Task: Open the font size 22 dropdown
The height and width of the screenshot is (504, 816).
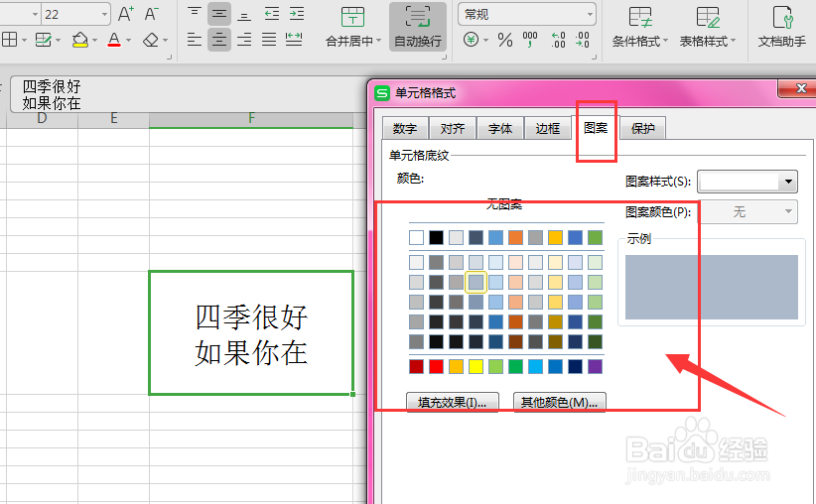Action: [x=104, y=14]
